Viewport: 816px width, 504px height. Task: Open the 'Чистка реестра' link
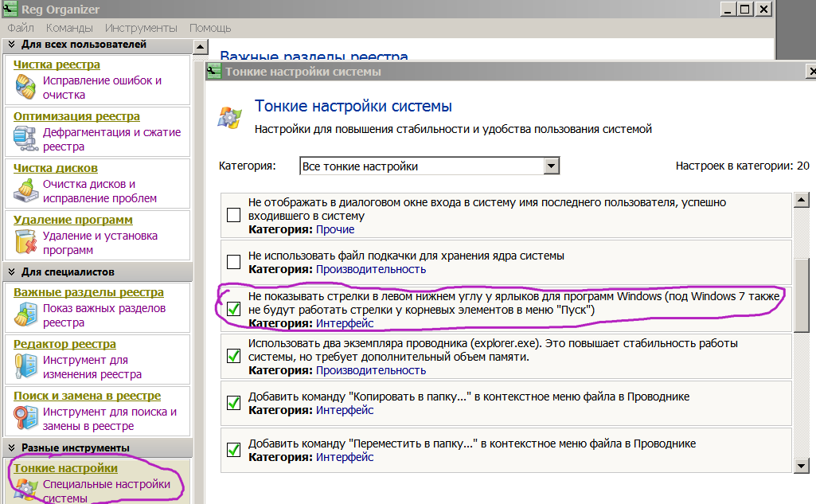[57, 64]
